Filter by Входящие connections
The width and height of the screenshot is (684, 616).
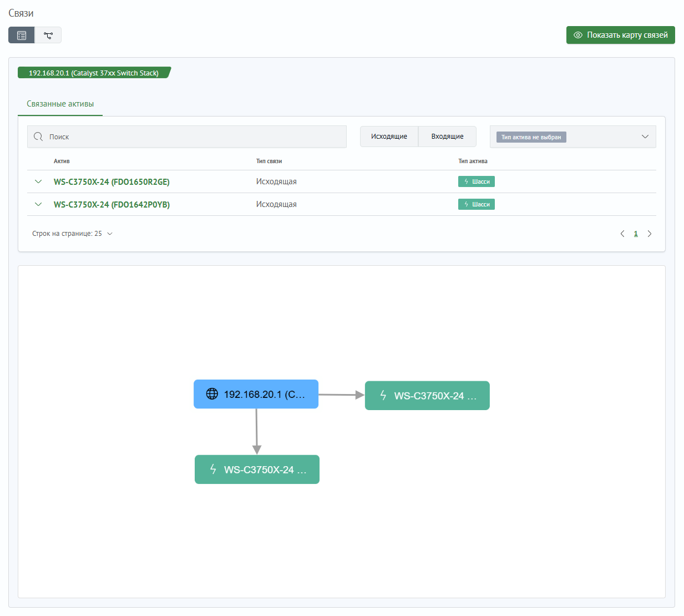tap(447, 137)
